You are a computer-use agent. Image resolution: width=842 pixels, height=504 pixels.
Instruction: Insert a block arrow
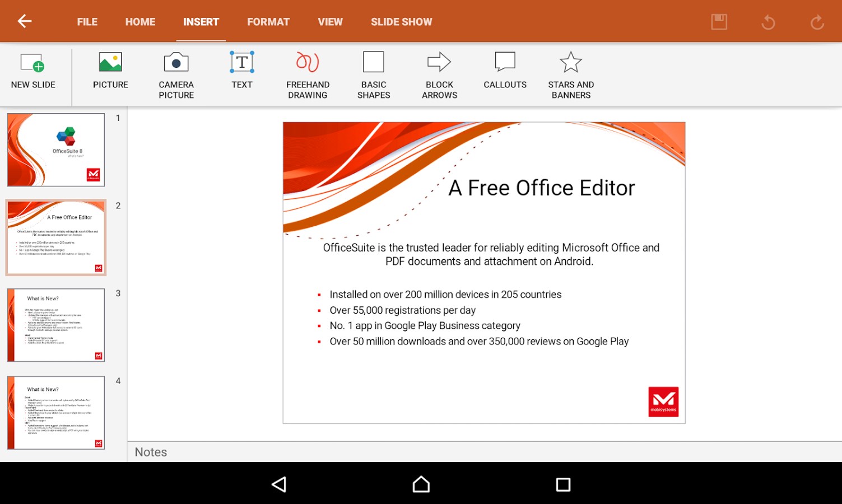pyautogui.click(x=439, y=73)
